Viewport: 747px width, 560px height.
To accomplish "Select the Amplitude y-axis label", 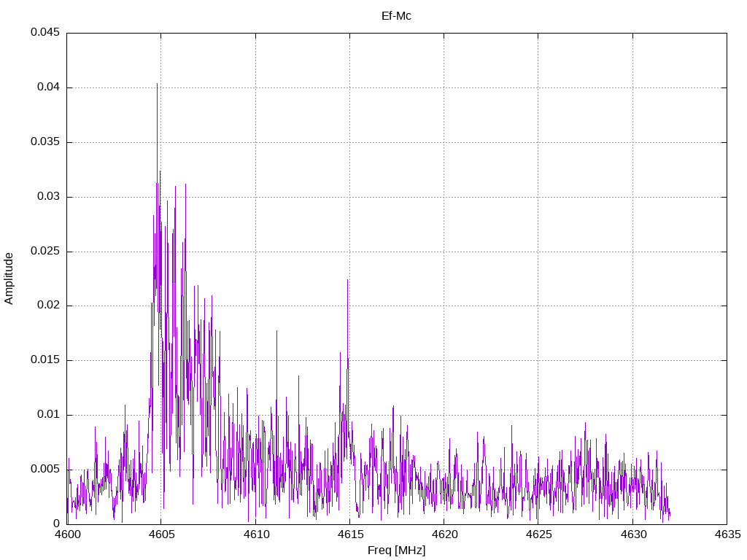I will point(9,279).
